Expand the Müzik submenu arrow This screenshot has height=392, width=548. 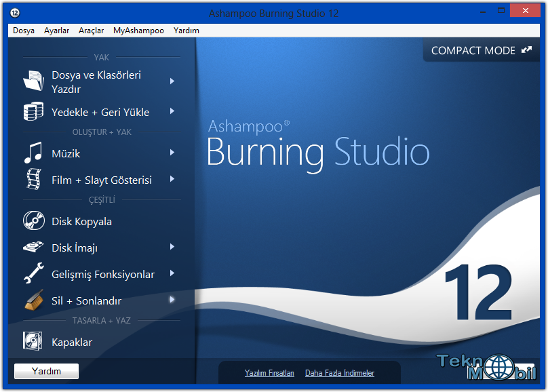point(172,153)
